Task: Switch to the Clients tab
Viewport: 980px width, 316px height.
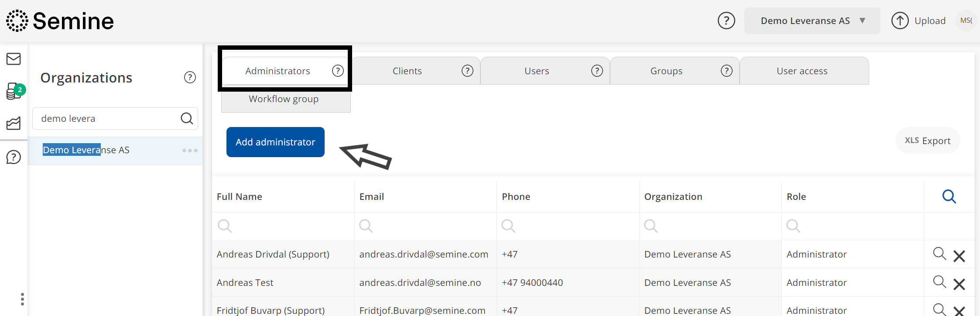Action: 407,71
